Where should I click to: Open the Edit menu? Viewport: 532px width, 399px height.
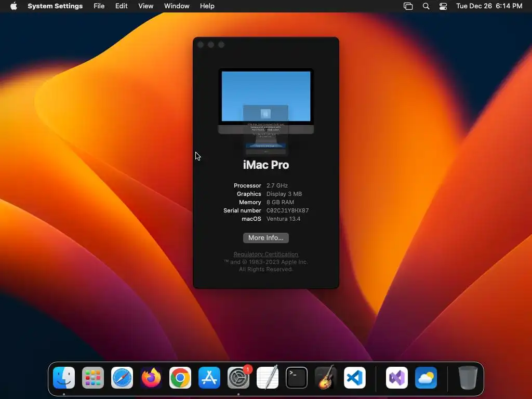[x=122, y=6]
